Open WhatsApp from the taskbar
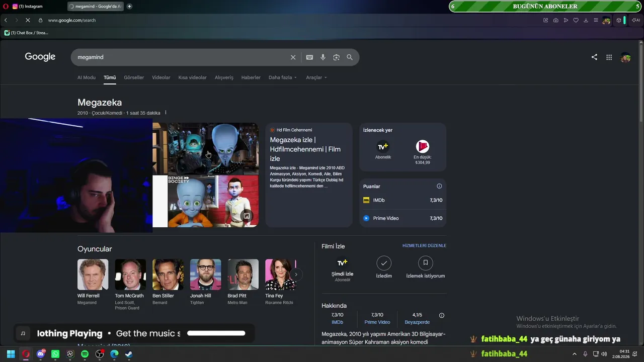 55,354
